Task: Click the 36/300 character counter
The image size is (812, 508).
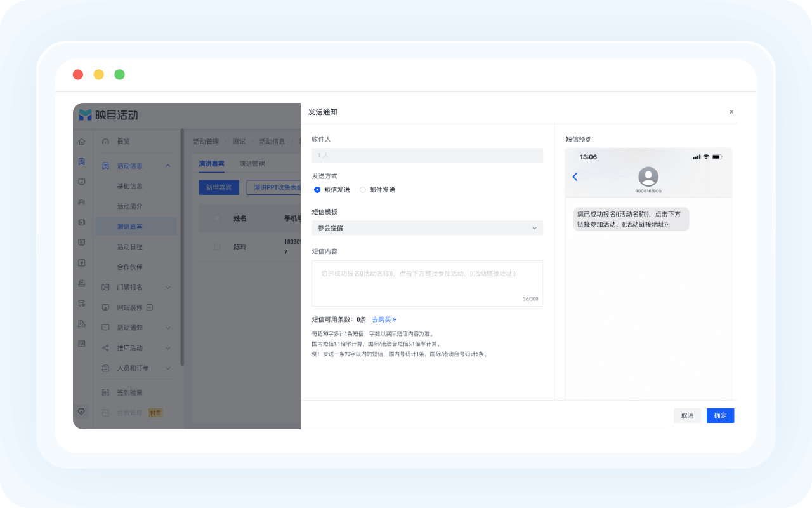Action: point(530,298)
